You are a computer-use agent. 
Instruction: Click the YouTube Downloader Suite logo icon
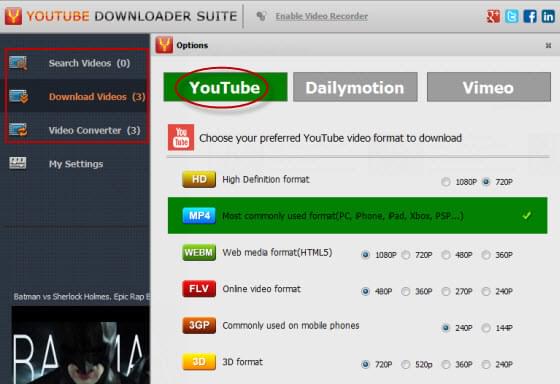click(x=13, y=16)
